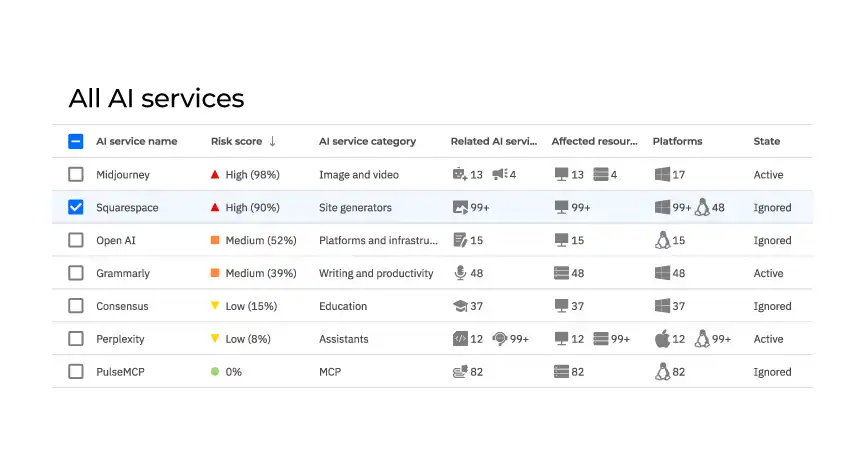Click Midjourney's server affected-resource icon
Screen dimensions: 865x460
601,175
